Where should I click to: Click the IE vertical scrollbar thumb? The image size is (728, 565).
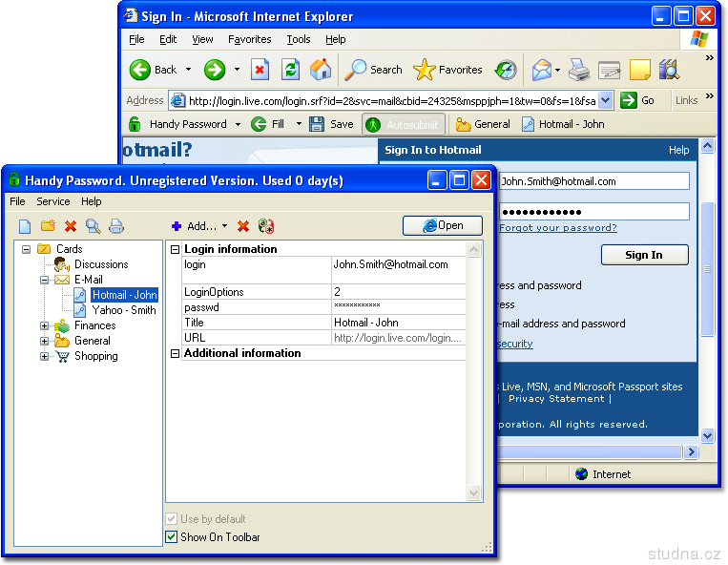point(708,269)
